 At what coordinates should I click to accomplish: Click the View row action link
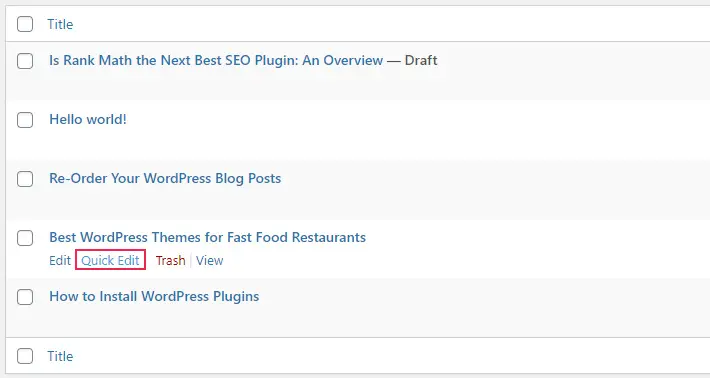[x=210, y=260]
